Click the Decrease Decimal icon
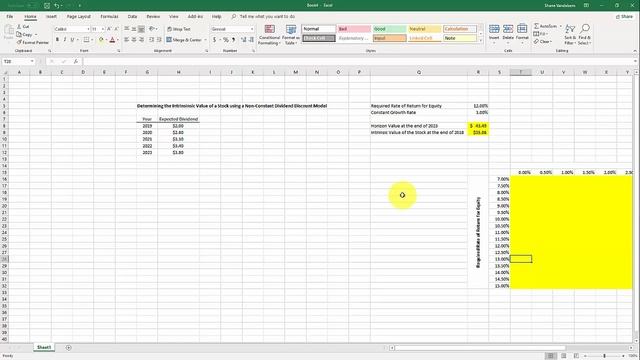Image resolution: width=640 pixels, height=360 pixels. (251, 40)
